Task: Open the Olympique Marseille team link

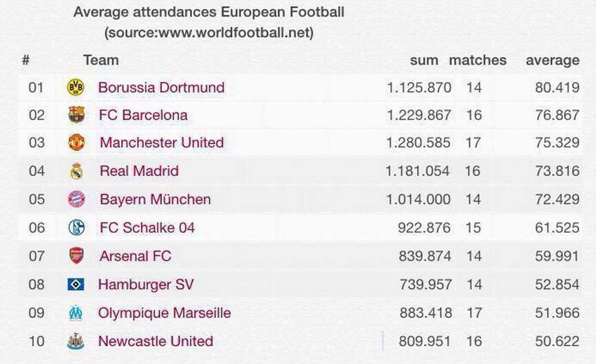Action: coord(164,313)
